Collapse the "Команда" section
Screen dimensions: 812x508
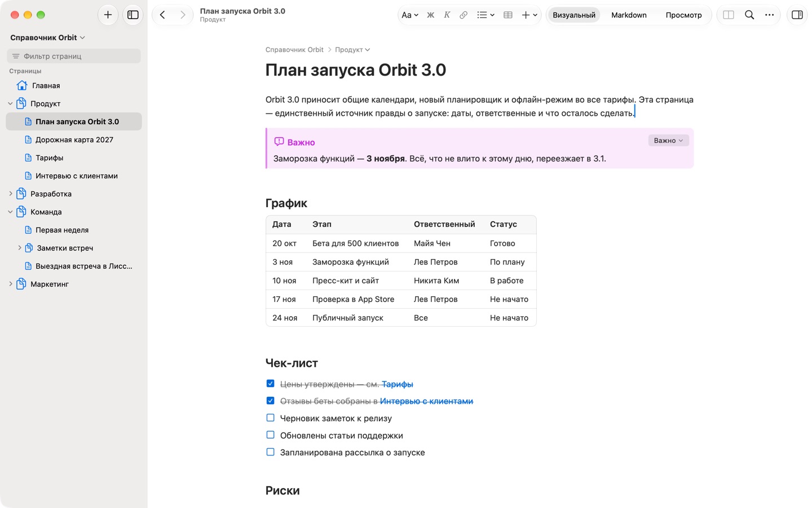(x=10, y=212)
